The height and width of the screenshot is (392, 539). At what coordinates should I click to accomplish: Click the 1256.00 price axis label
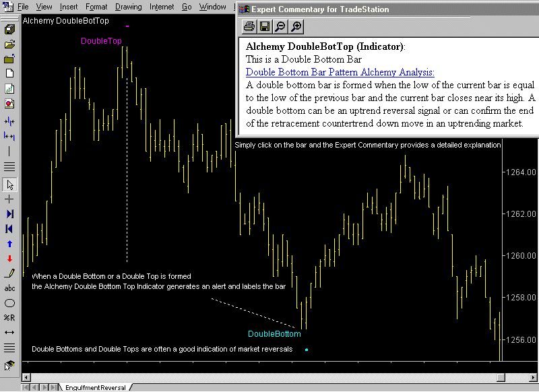[521, 339]
